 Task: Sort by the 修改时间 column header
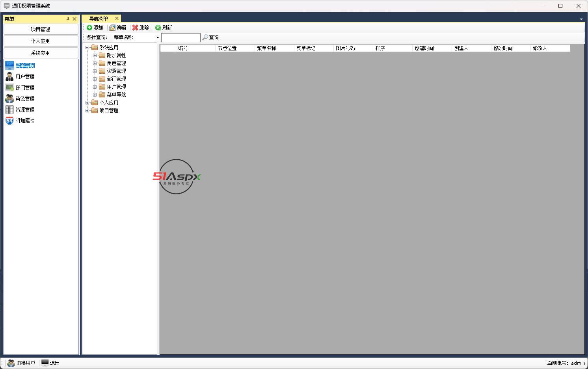[x=511, y=48]
